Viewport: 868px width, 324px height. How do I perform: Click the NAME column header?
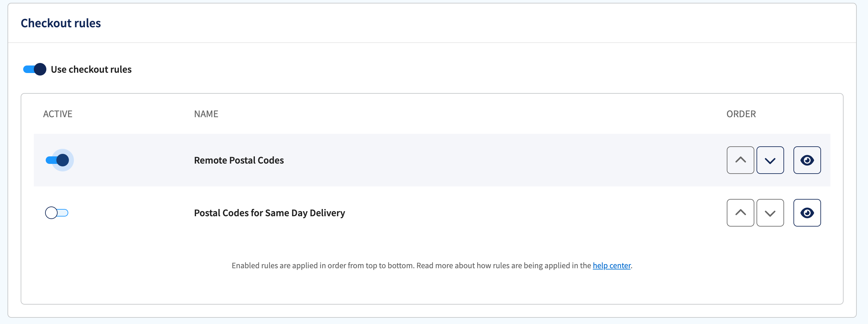pos(206,114)
